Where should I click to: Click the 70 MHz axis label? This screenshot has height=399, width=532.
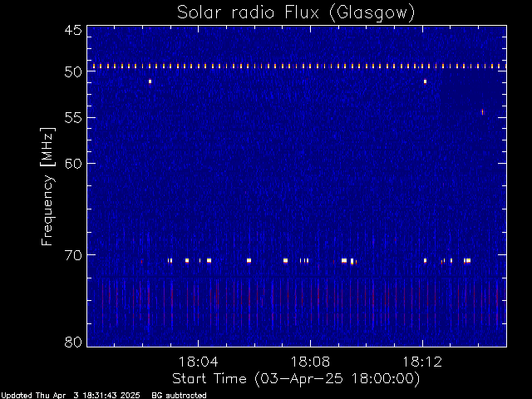tap(73, 255)
